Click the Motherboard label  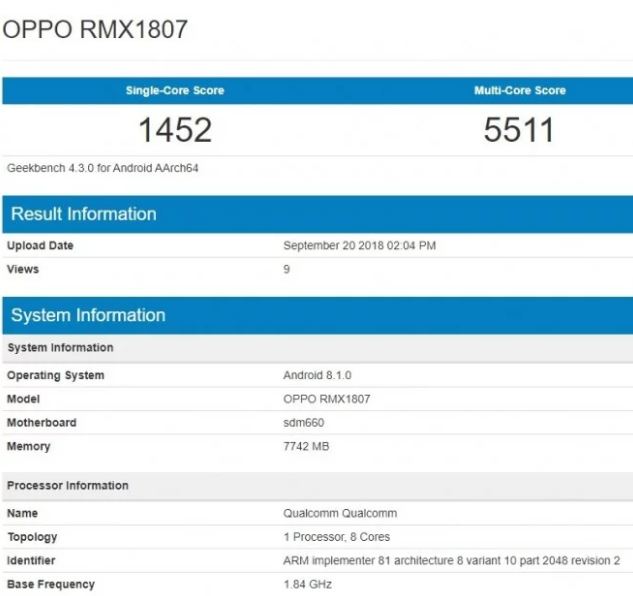[x=42, y=423]
